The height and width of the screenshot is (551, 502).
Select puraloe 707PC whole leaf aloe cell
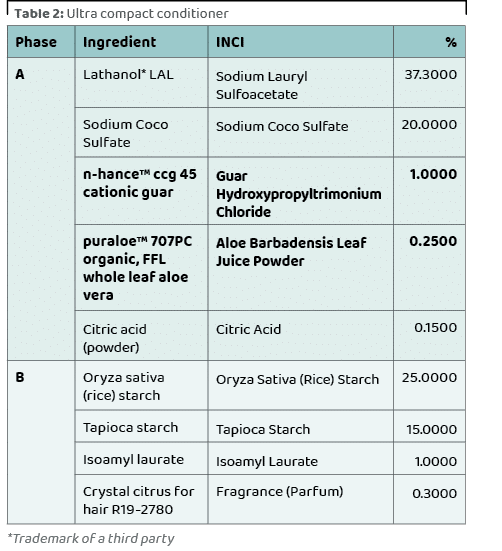click(x=141, y=268)
